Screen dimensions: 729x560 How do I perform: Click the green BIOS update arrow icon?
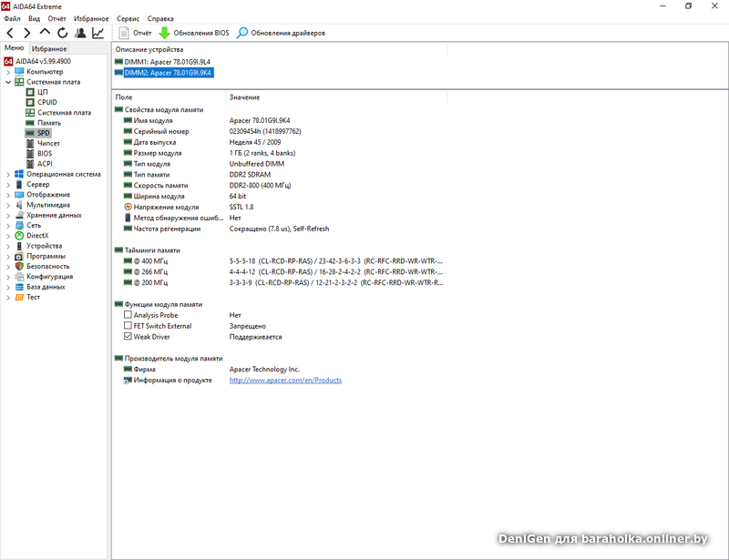coord(165,33)
